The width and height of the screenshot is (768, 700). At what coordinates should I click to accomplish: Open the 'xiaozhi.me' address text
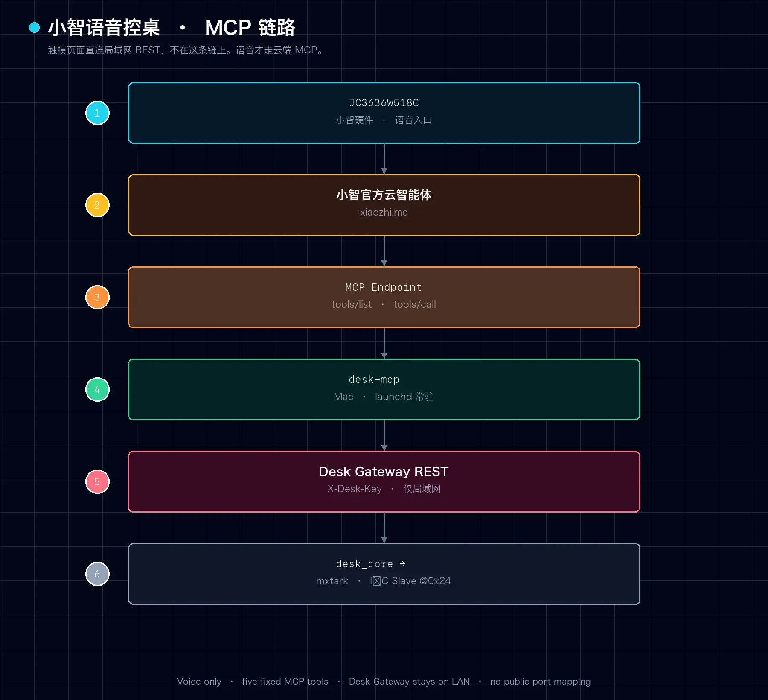coord(384,213)
